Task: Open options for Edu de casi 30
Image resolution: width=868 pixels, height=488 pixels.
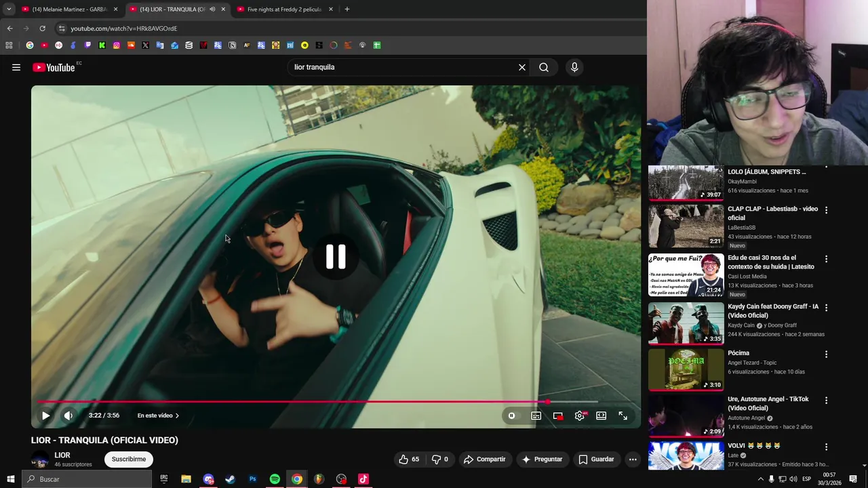Action: [826, 259]
